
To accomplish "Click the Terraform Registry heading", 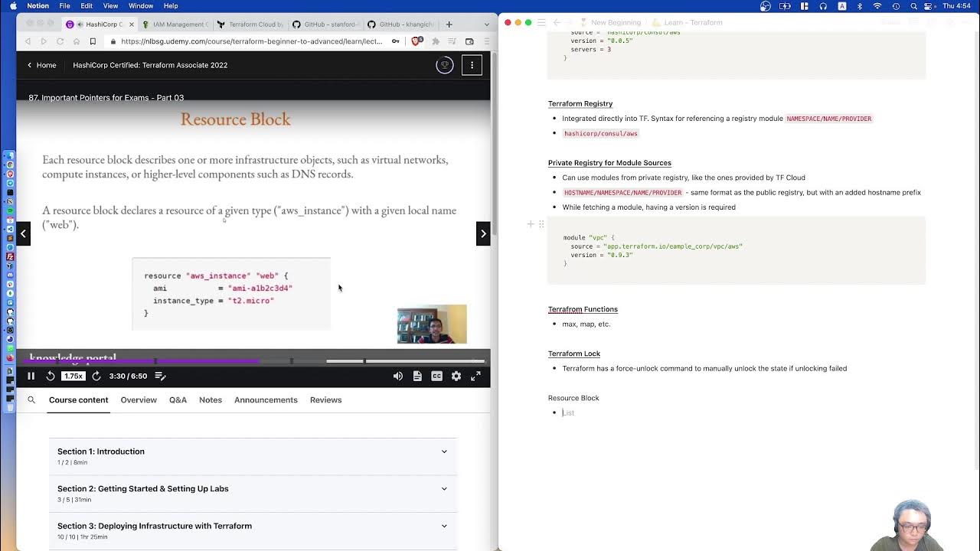I will pyautogui.click(x=580, y=103).
